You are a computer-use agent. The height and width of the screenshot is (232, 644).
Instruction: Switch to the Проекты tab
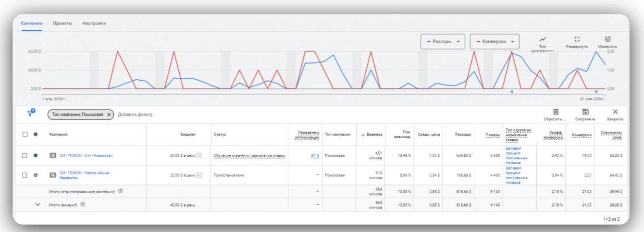click(x=62, y=23)
